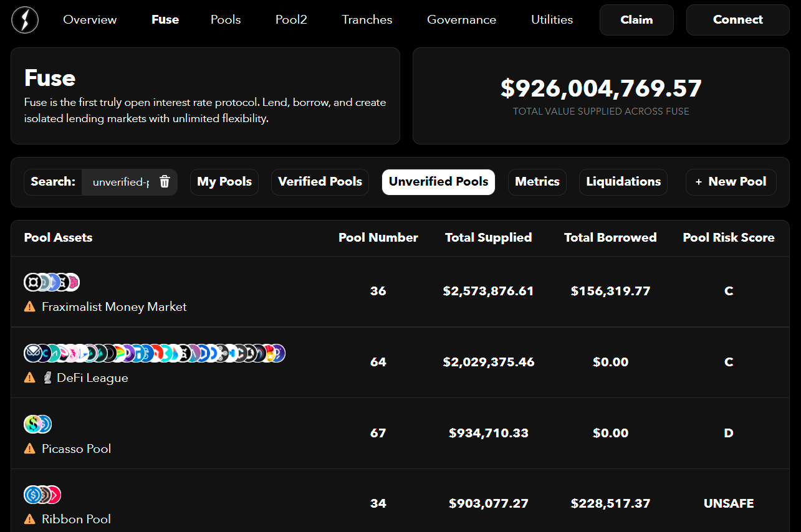The height and width of the screenshot is (532, 801).
Task: Toggle the My Pools filter
Action: pos(224,182)
